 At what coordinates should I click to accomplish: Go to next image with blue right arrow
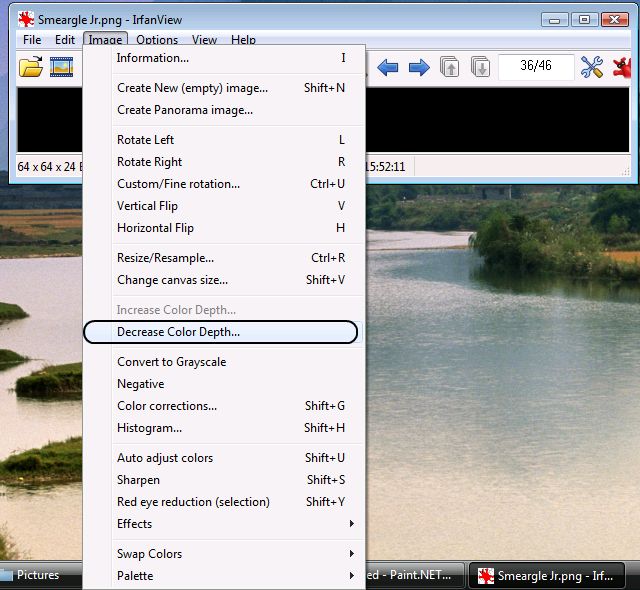(419, 67)
